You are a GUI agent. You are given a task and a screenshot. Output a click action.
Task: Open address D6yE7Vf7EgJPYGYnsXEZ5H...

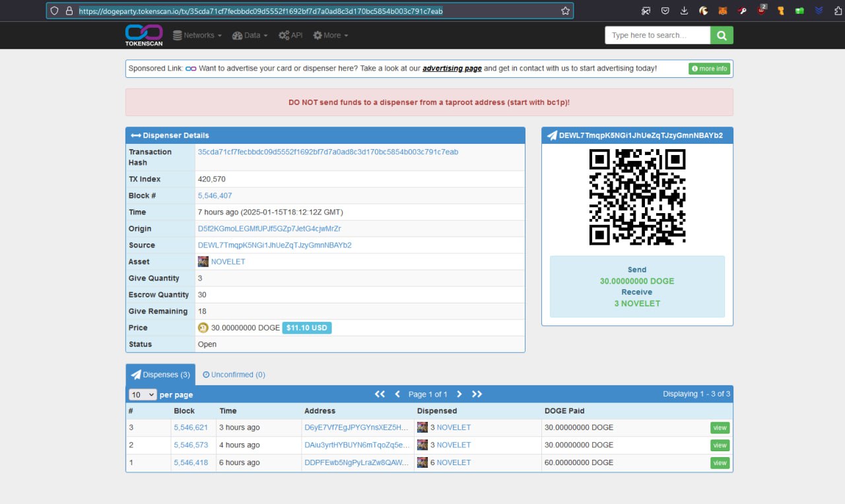click(x=356, y=427)
